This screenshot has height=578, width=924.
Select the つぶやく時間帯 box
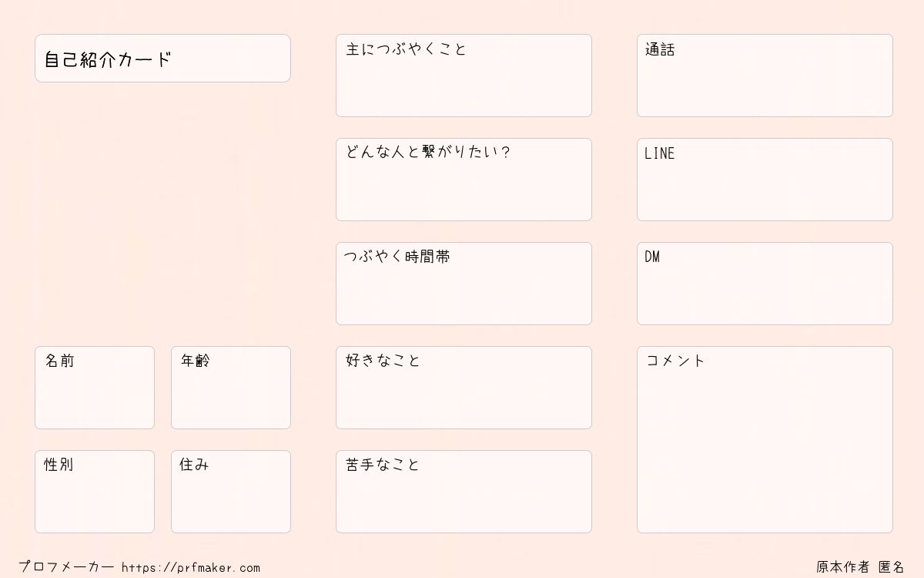[464, 284]
